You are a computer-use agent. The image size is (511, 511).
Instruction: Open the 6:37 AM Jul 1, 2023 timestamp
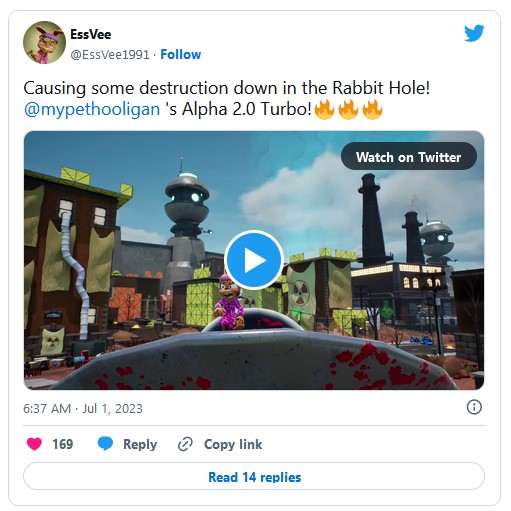click(83, 409)
